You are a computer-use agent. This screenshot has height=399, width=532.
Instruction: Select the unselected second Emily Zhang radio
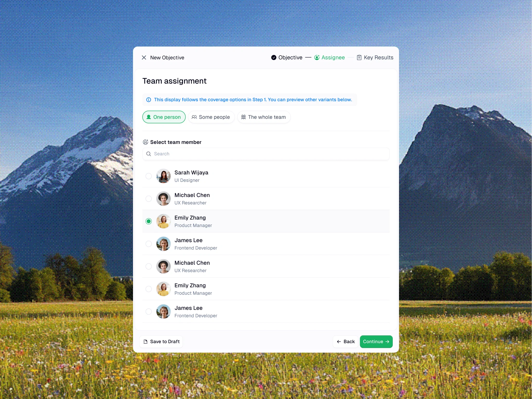click(149, 289)
